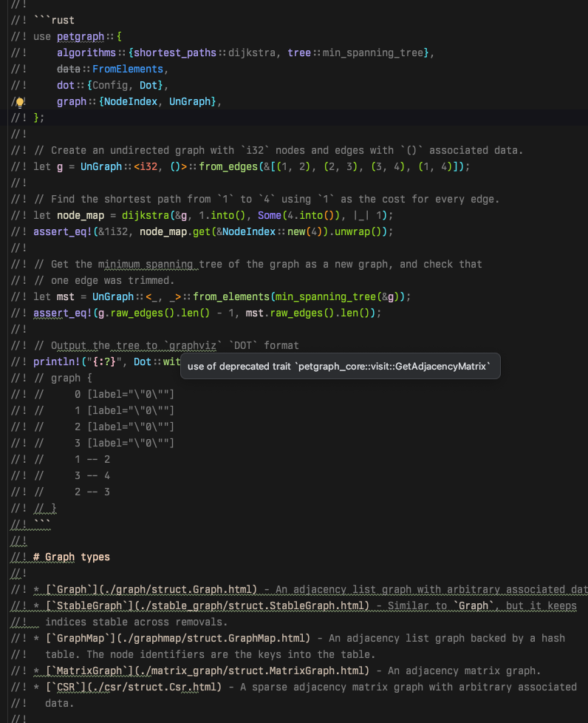Click the "0 [label=" output line

point(124,394)
